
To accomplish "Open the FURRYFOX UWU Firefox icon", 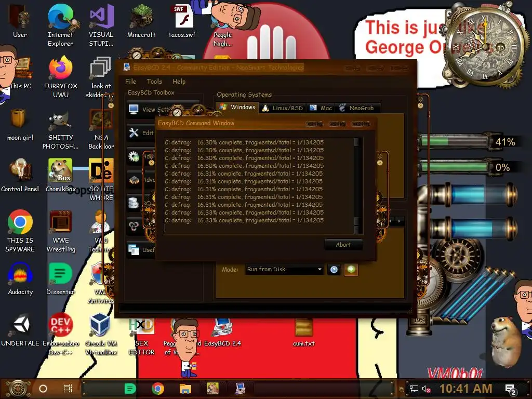I will (x=60, y=77).
